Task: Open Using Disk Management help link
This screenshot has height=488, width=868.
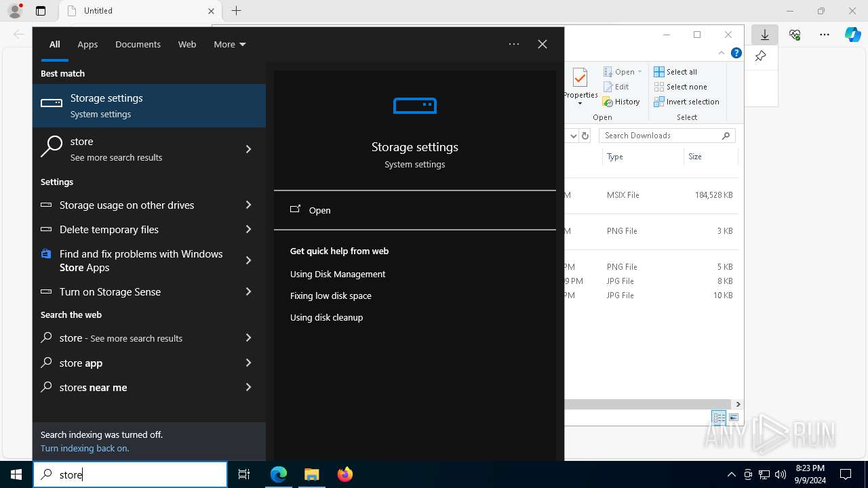Action: [x=338, y=274]
